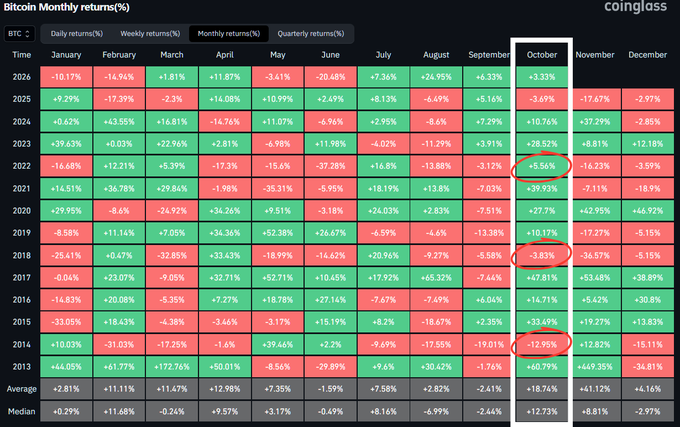Click the -12.95% cell for October 2014

(542, 345)
